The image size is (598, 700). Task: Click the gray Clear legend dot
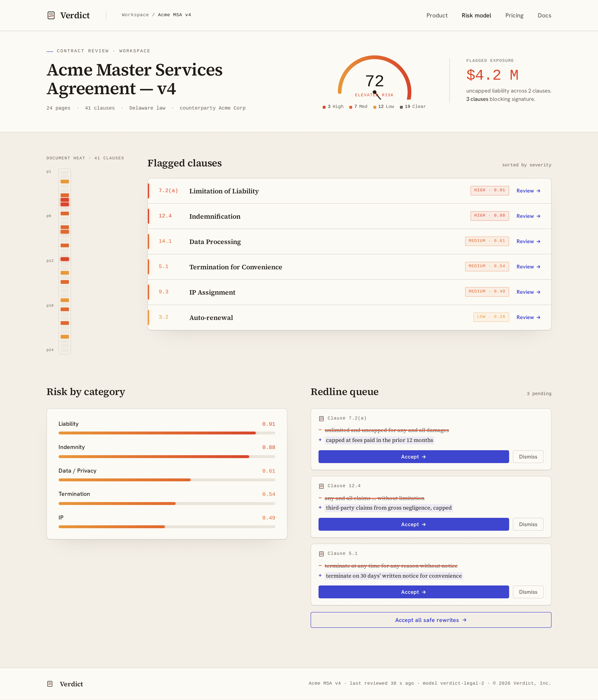point(401,107)
